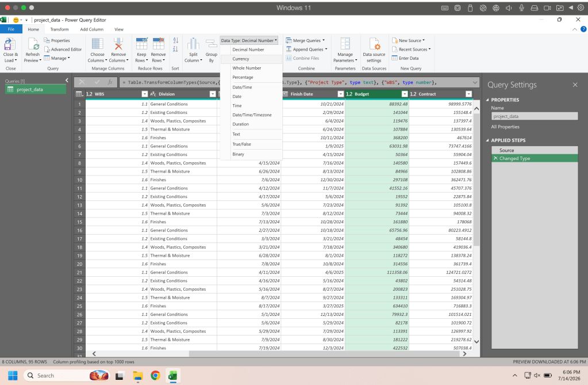The width and height of the screenshot is (588, 385).
Task: Open the Division column filter dropdown
Action: (213, 94)
